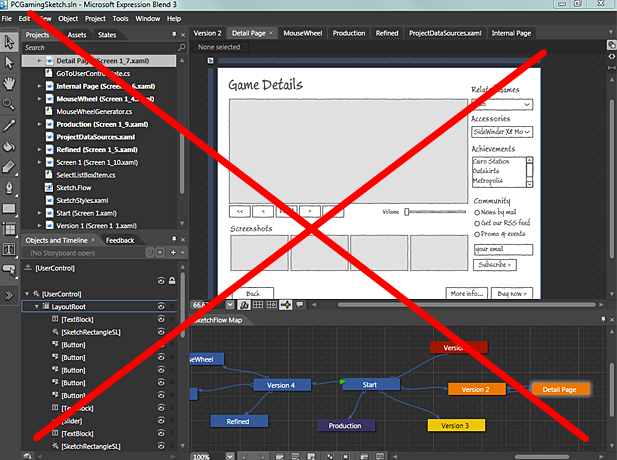Show snap grid icon below artboard

pyautogui.click(x=258, y=305)
